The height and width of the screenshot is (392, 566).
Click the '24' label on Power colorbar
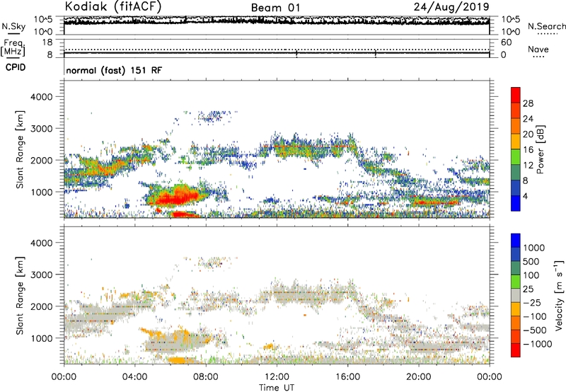[x=528, y=119]
